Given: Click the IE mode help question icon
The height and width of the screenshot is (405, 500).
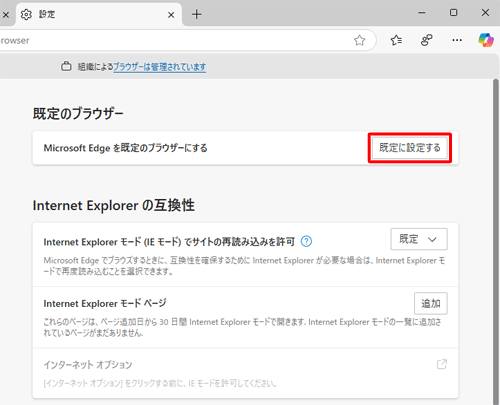Looking at the screenshot, I should [306, 241].
